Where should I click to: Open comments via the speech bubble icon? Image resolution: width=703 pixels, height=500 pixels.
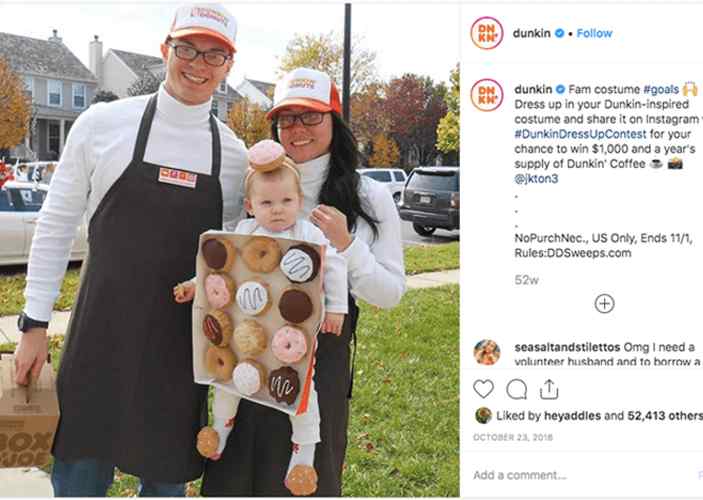[516, 389]
